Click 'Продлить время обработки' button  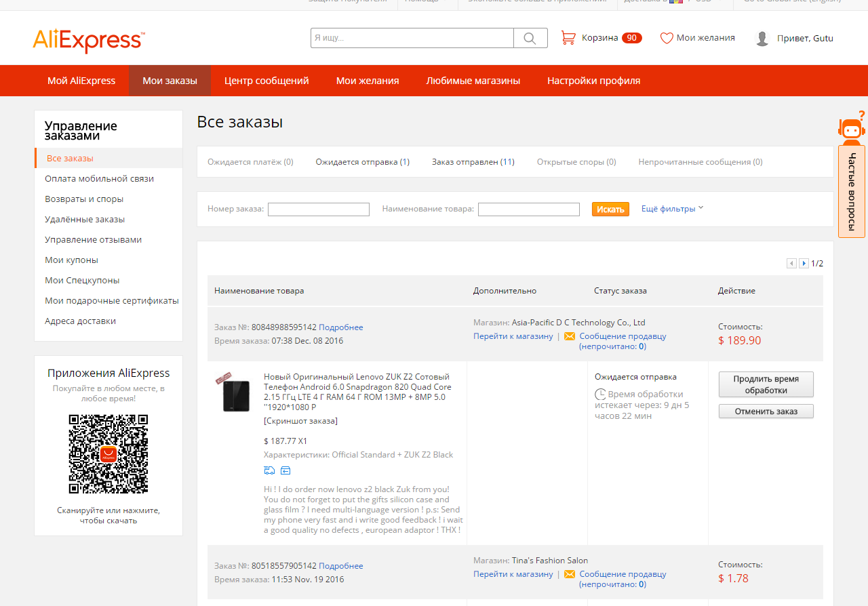[766, 384]
